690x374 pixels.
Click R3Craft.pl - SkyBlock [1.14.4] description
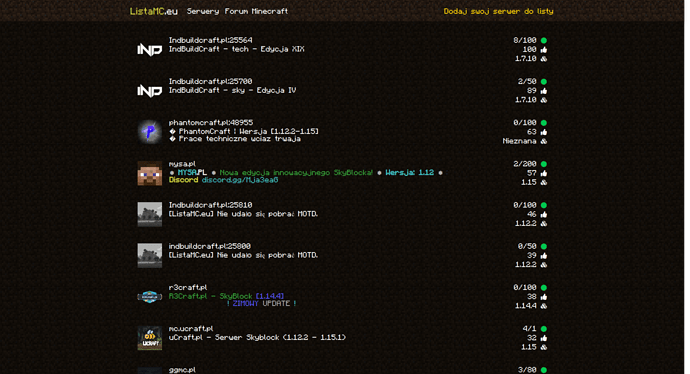pos(226,296)
